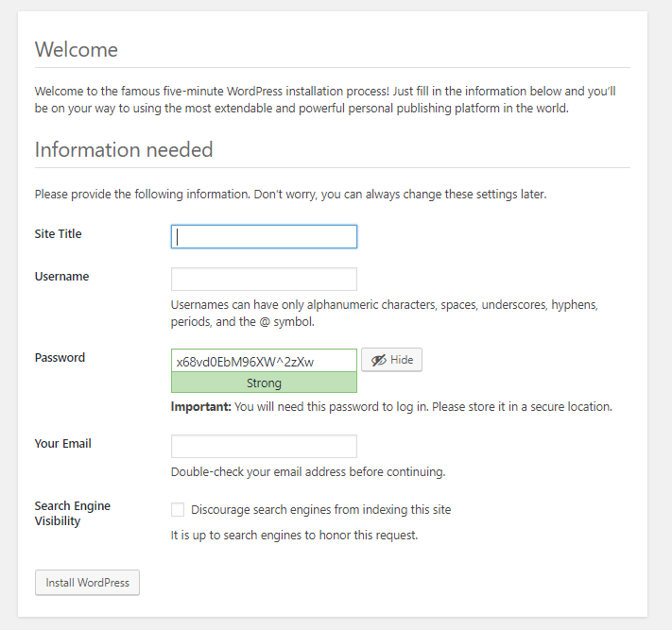Click the Your Email input box
Screen dimensions: 672x630
point(264,446)
